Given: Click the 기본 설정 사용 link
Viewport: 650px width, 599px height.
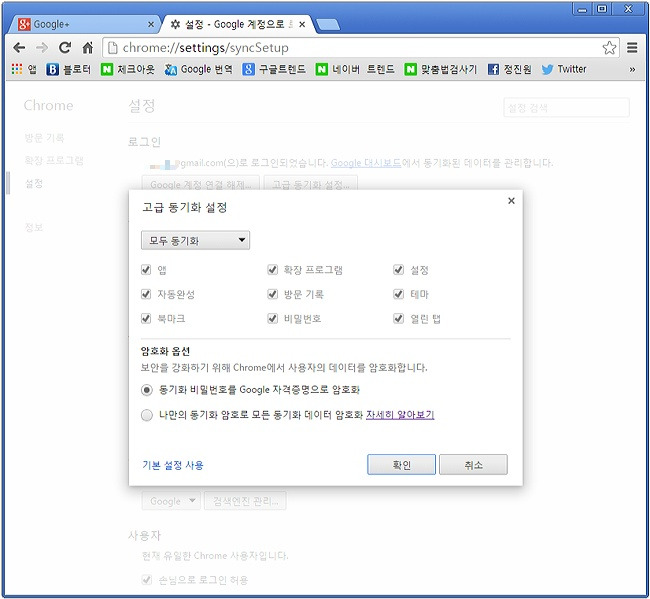Looking at the screenshot, I should tap(173, 465).
